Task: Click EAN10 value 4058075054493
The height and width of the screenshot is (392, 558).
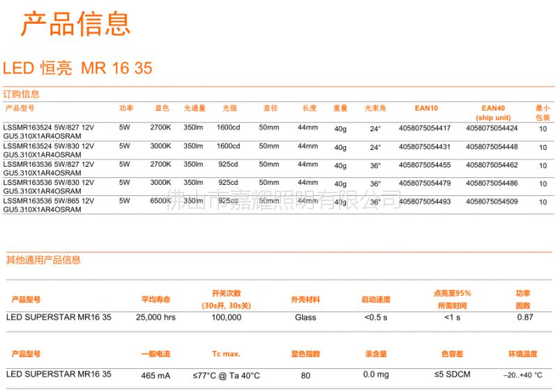Action: click(425, 202)
